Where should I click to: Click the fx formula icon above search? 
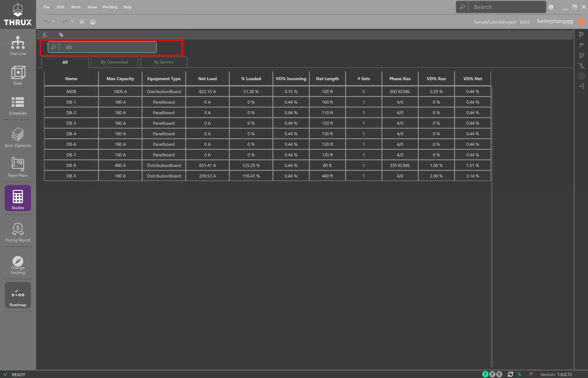click(x=45, y=35)
